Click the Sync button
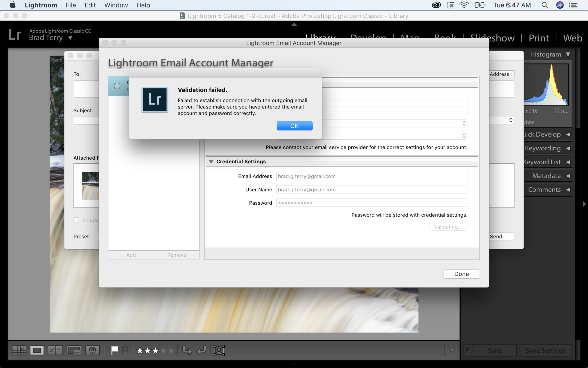 (x=495, y=351)
